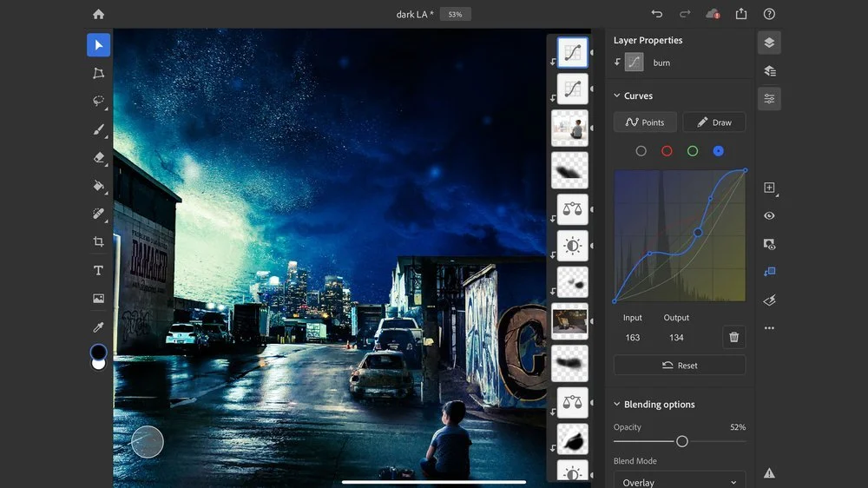The height and width of the screenshot is (488, 868).
Task: Activate the Crop tool
Action: [x=99, y=241]
